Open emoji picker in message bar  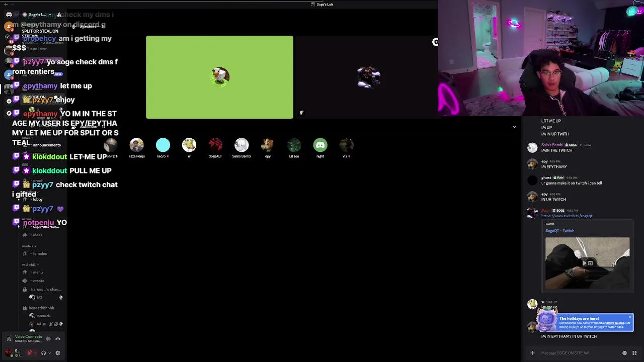(624, 353)
